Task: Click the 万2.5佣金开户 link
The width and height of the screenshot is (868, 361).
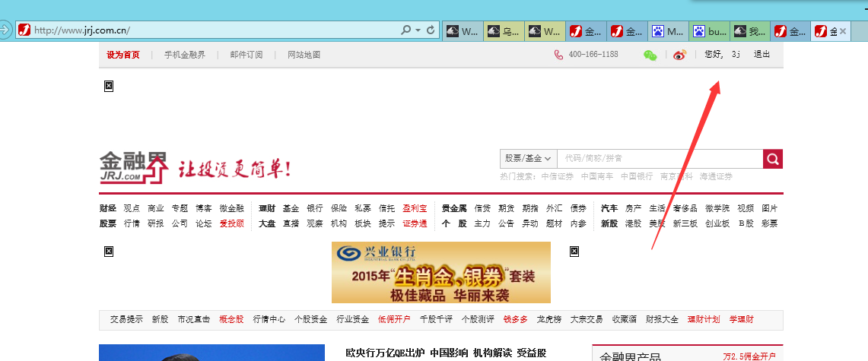Action: tap(749, 356)
